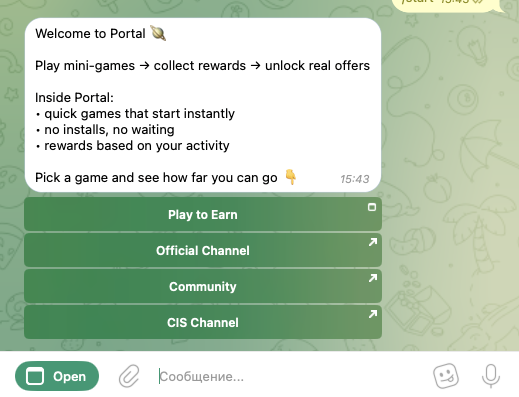Open the emoji sticker panel icon
Image resolution: width=519 pixels, height=397 pixels.
tap(446, 376)
